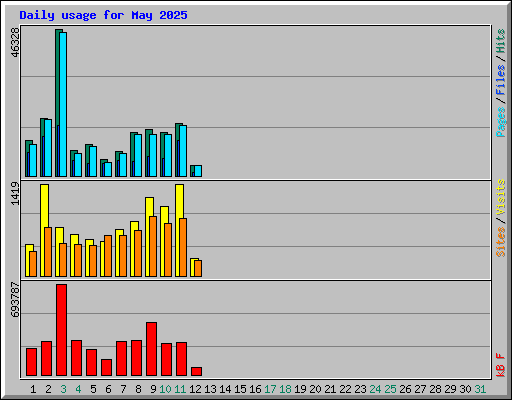The image size is (512, 400).
Task: Click day 13 on the bottom axis
Action: [210, 389]
